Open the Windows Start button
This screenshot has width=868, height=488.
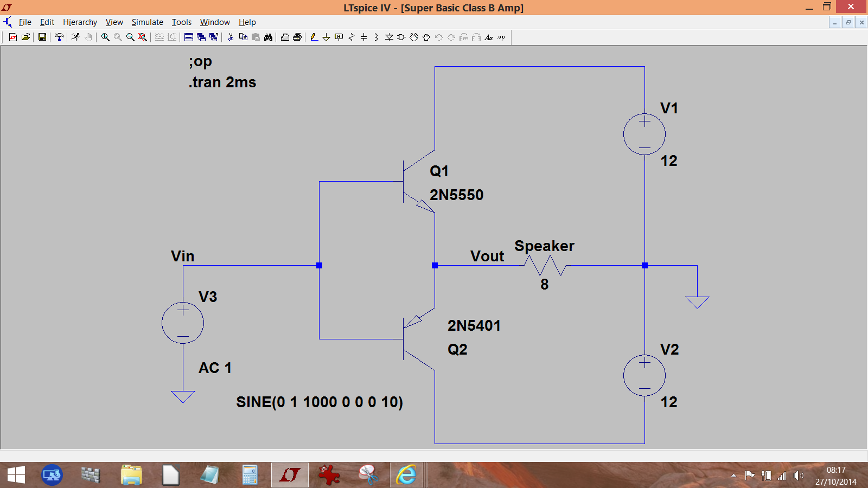pyautogui.click(x=16, y=476)
